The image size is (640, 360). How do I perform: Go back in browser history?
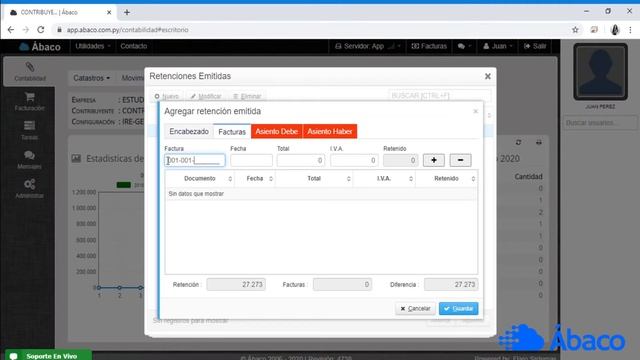(x=11, y=30)
